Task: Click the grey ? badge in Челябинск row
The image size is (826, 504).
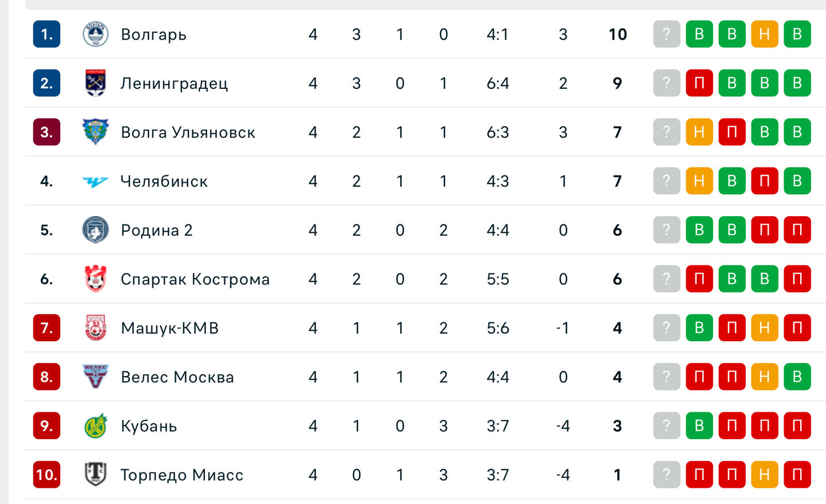Action: [666, 181]
